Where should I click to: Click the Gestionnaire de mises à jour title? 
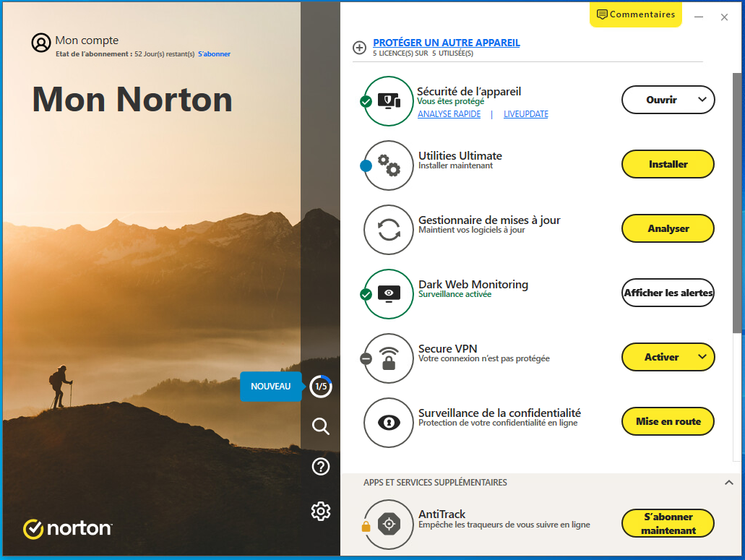[x=489, y=220]
